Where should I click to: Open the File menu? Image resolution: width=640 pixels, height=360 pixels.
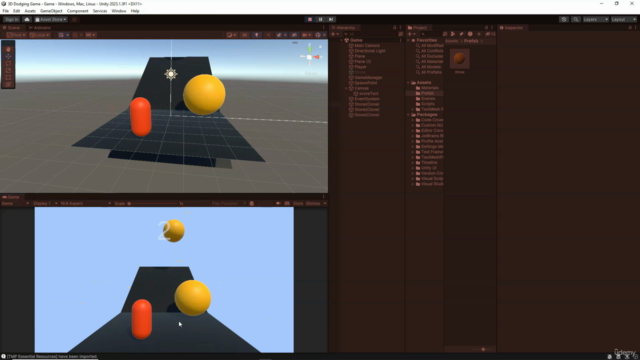6,11
